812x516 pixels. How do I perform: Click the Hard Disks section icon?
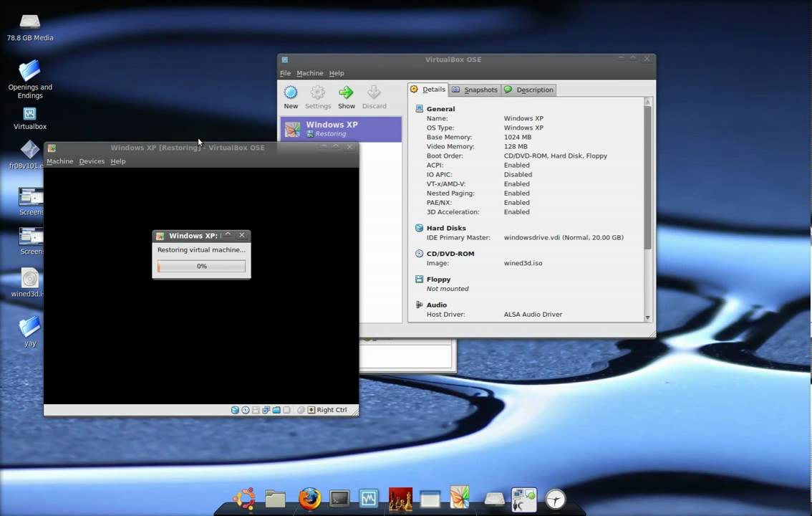419,228
